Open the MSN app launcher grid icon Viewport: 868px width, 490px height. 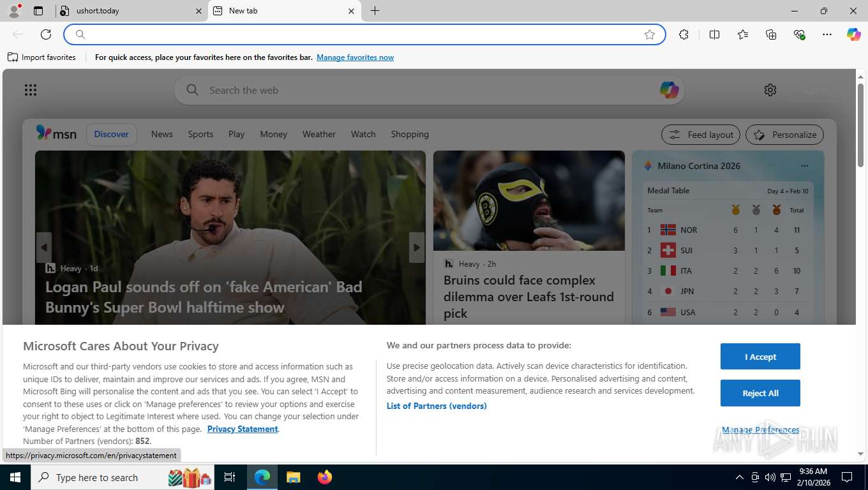(31, 90)
